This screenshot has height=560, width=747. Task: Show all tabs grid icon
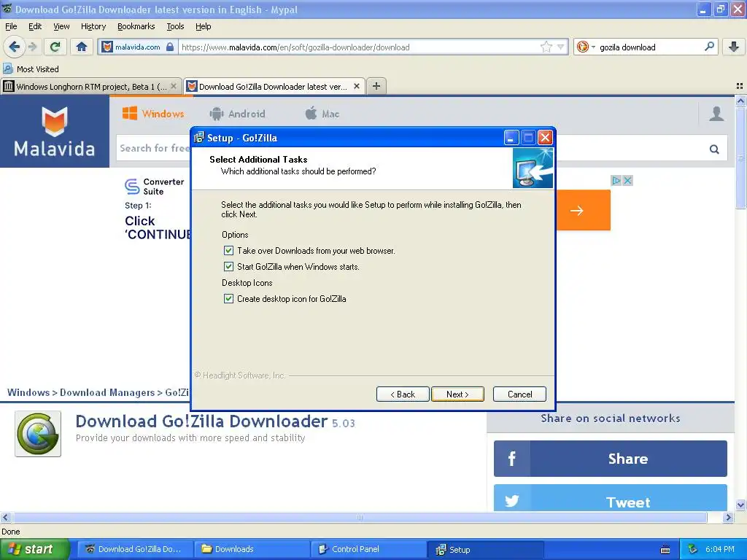point(740,86)
